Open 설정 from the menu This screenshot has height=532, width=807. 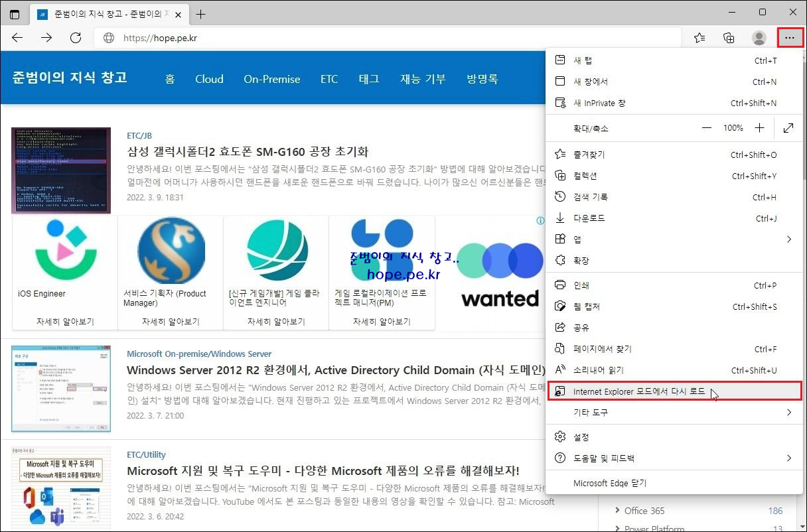pos(674,437)
